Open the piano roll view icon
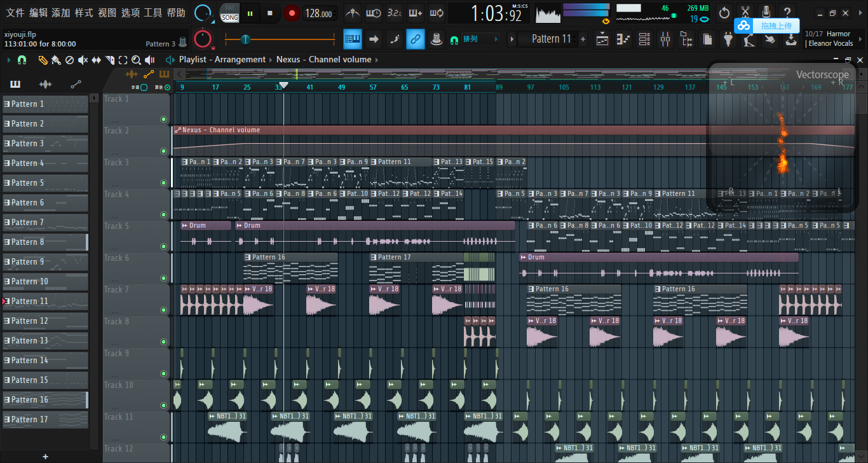 point(624,39)
